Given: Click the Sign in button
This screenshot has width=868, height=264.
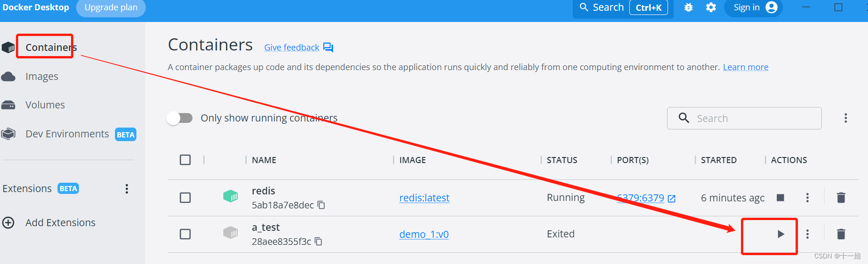Looking at the screenshot, I should (x=754, y=7).
